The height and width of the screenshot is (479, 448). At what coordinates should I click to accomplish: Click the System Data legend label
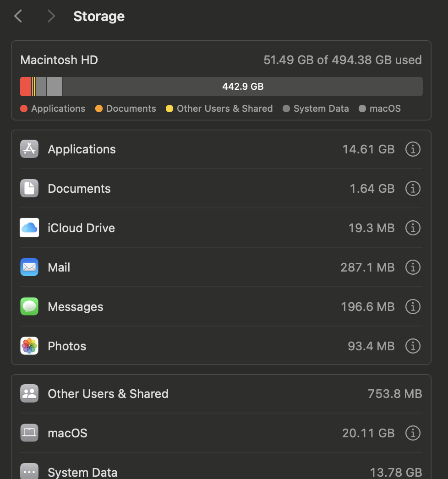[321, 109]
